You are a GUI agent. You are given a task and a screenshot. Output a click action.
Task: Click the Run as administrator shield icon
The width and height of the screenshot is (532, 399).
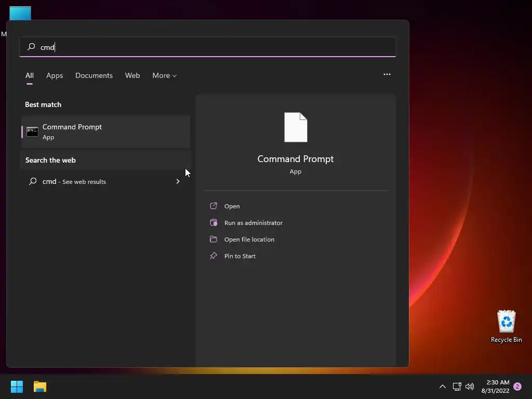[214, 222]
